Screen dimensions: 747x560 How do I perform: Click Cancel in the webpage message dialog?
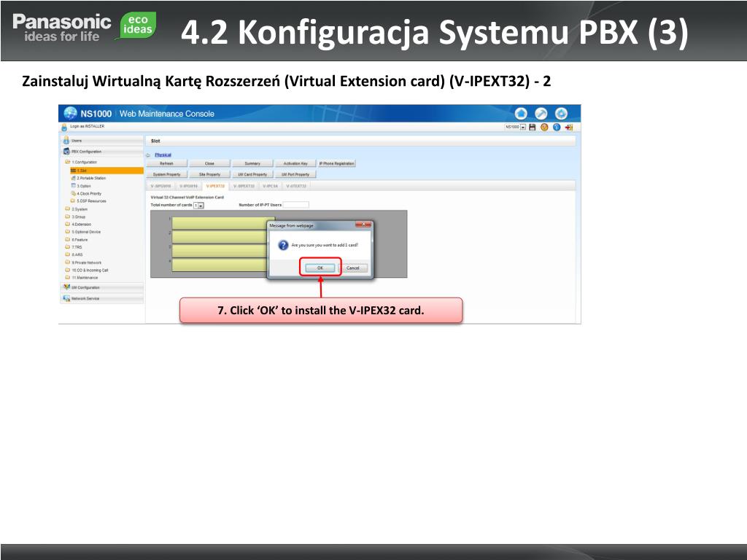click(353, 268)
